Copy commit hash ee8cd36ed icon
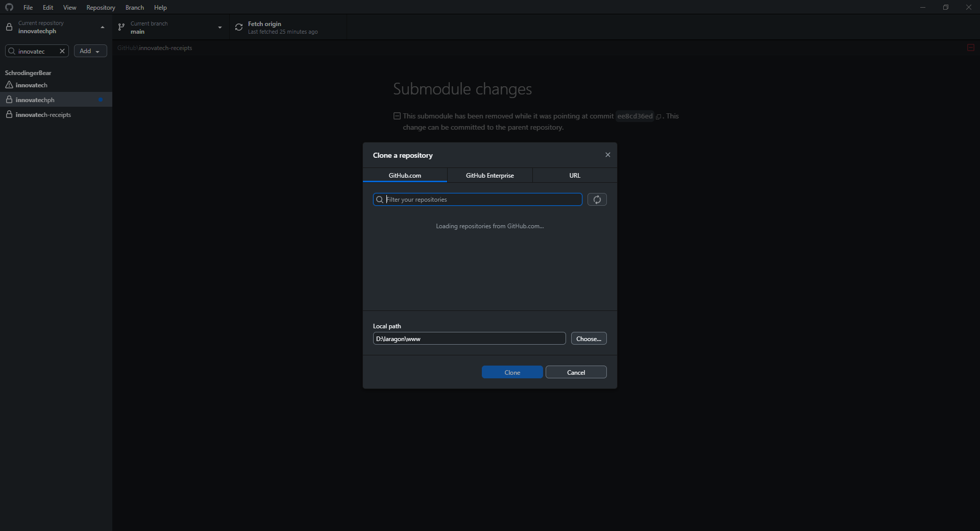Screen dimensions: 980x531 coord(658,116)
